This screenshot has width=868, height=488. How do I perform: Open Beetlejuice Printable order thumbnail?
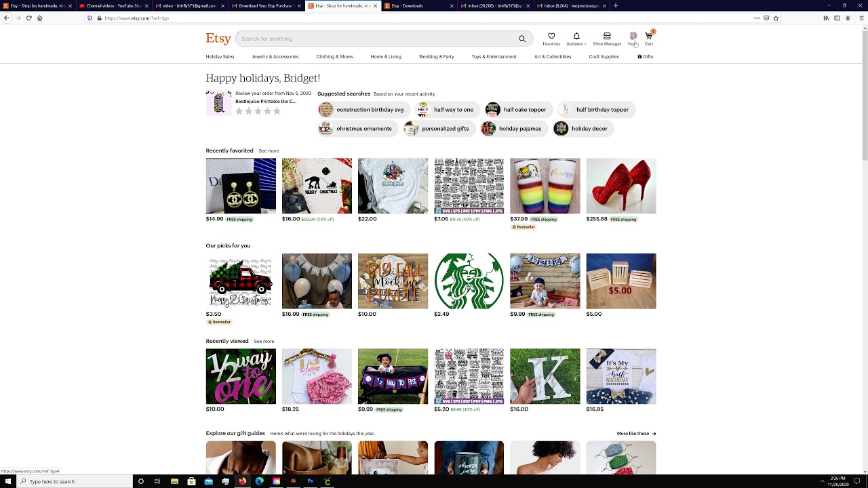pos(218,103)
